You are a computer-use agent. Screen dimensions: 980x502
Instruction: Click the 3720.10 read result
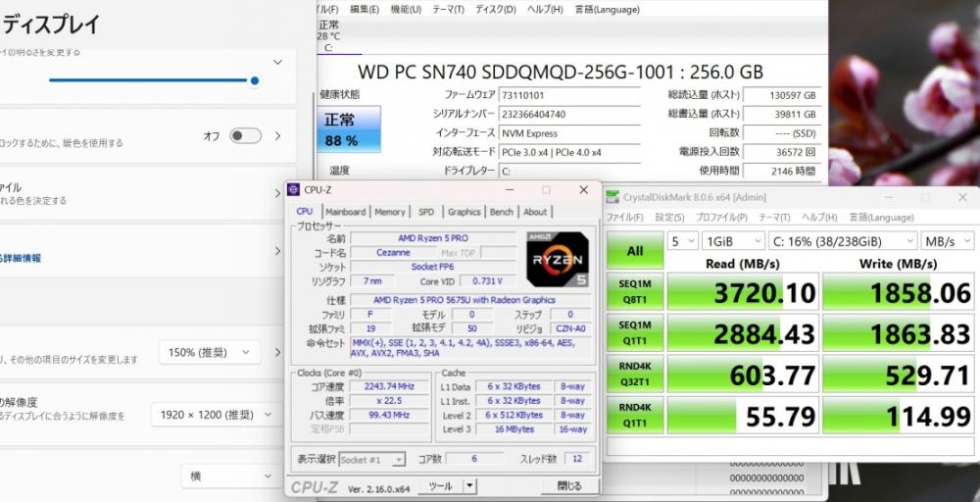743,292
